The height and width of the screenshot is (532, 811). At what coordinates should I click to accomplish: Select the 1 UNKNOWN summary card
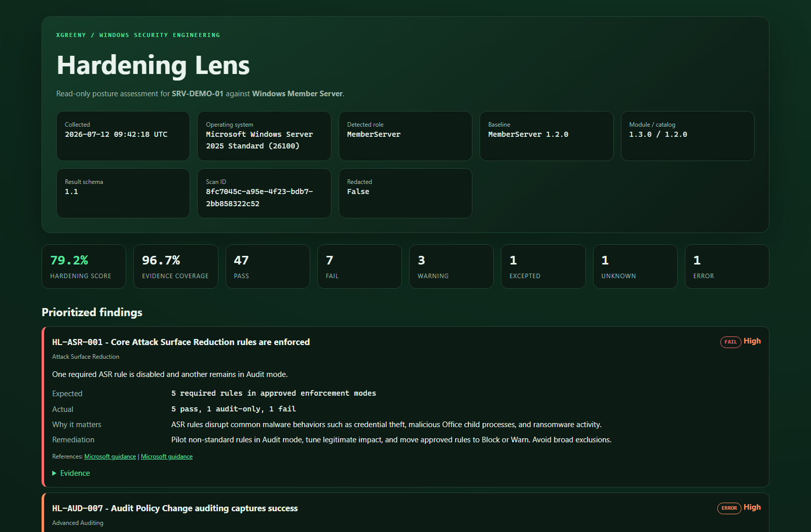coord(635,267)
